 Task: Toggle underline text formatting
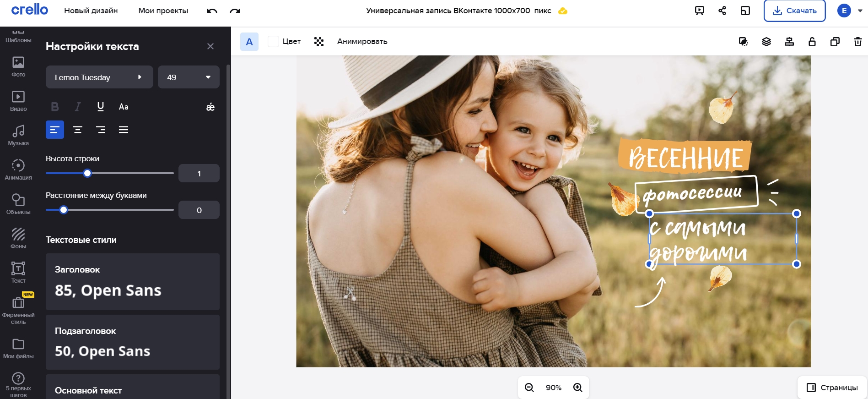coord(101,107)
